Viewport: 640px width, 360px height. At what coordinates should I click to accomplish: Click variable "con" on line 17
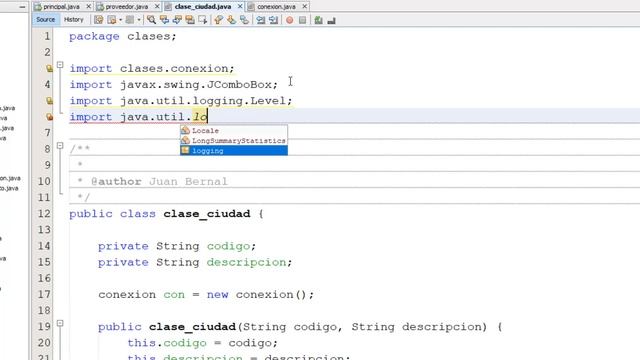(x=174, y=294)
